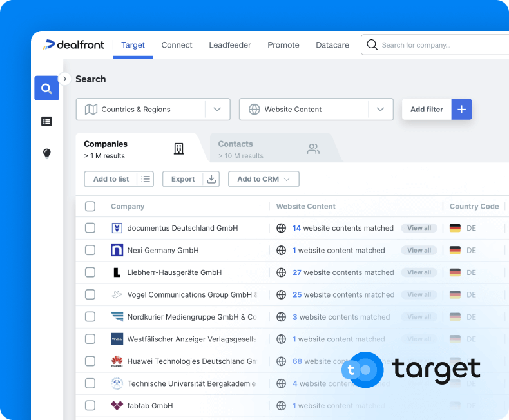Open the Website Content filter dropdown
The image size is (509, 420).
tap(316, 110)
